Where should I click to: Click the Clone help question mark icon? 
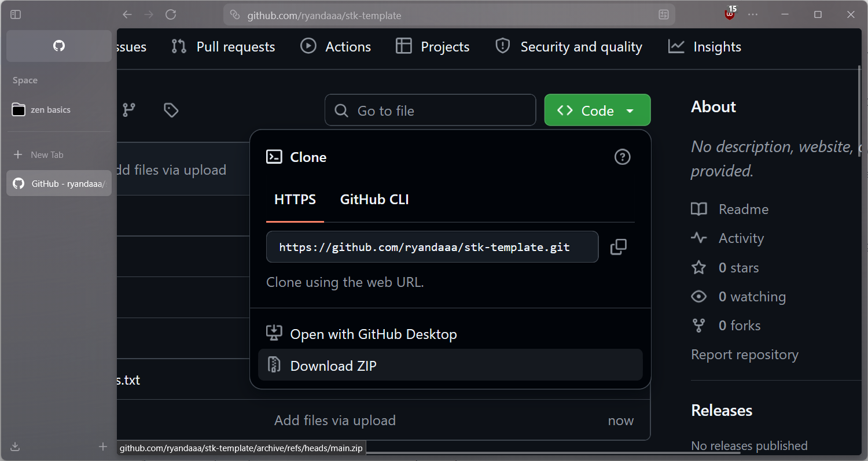click(x=622, y=157)
